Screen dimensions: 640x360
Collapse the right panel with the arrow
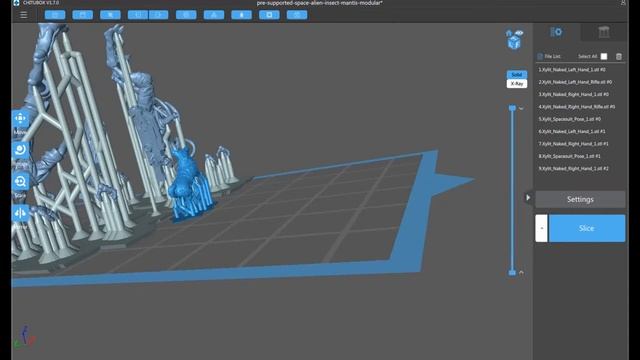(528, 198)
